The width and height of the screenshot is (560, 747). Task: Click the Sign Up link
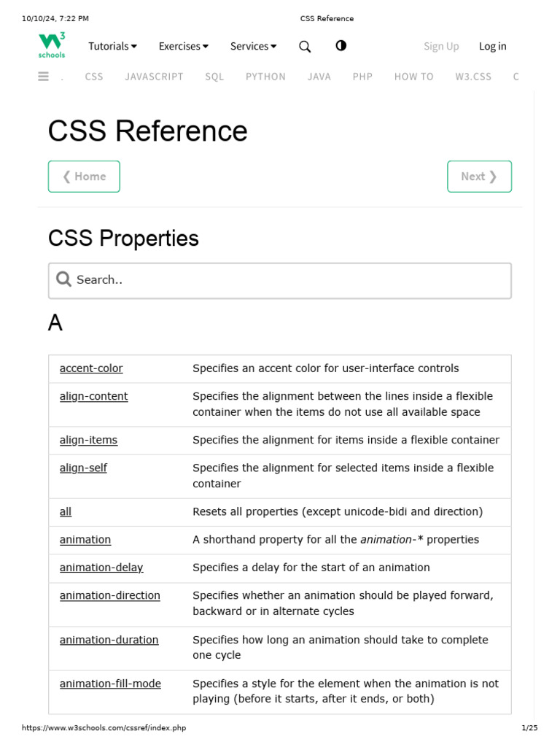pos(441,46)
